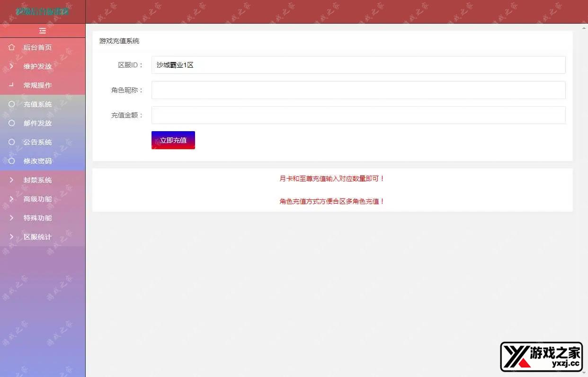Collapse the sidebar with the hamburger icon

pos(43,31)
